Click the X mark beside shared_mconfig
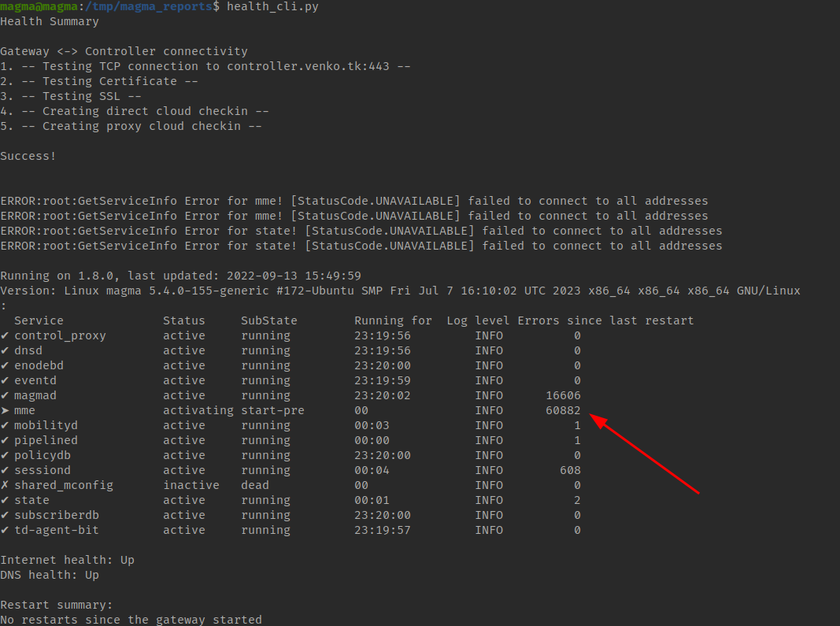This screenshot has height=626, width=840. click(x=6, y=485)
